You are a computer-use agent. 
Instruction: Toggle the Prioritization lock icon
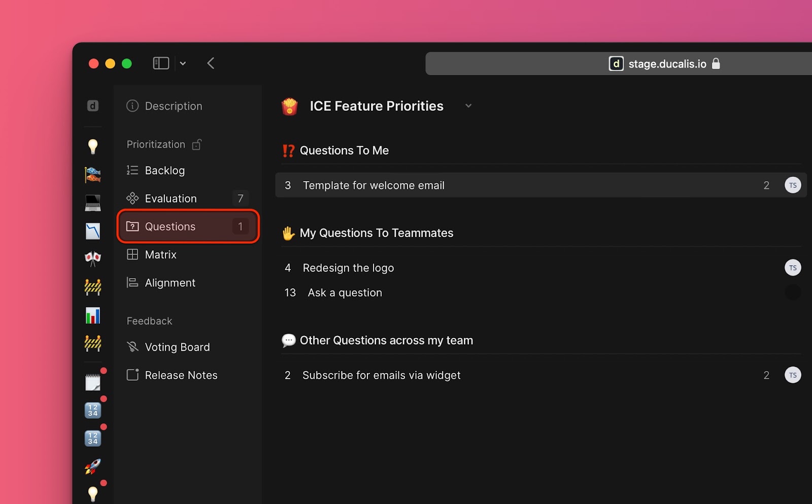(197, 145)
